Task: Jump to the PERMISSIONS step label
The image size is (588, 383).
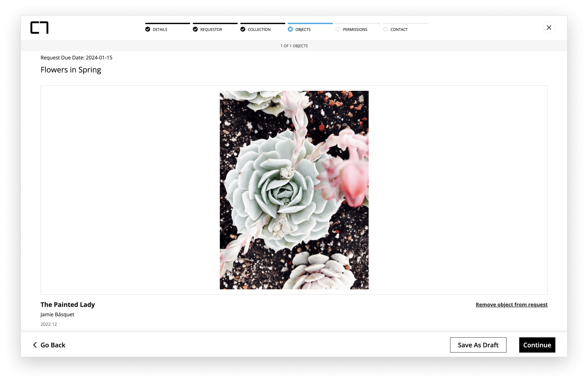Action: [355, 30]
